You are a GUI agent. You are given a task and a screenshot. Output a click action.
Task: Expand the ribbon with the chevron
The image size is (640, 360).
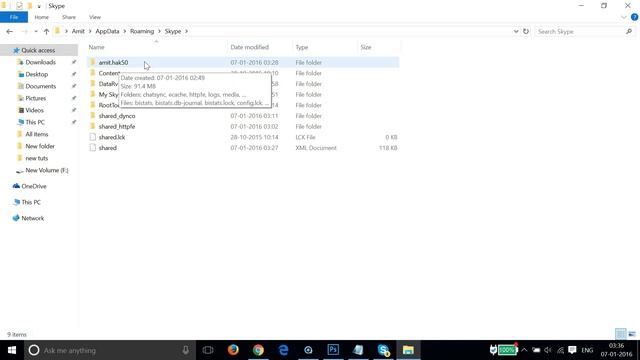point(623,17)
